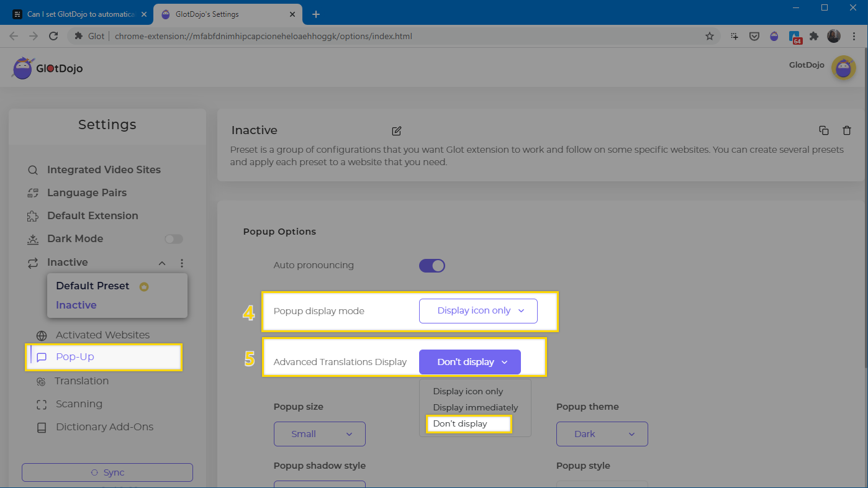Open a new browser tab

point(315,14)
